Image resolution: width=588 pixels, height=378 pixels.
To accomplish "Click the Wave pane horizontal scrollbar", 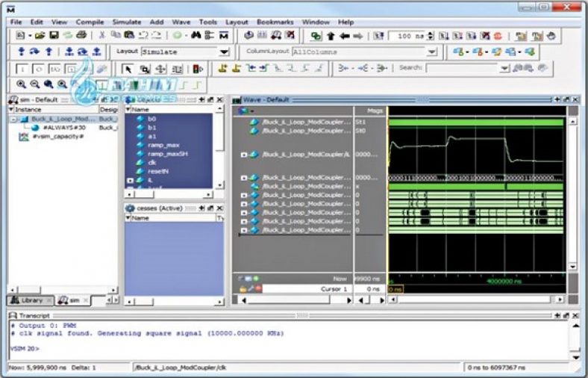I will tap(478, 300).
